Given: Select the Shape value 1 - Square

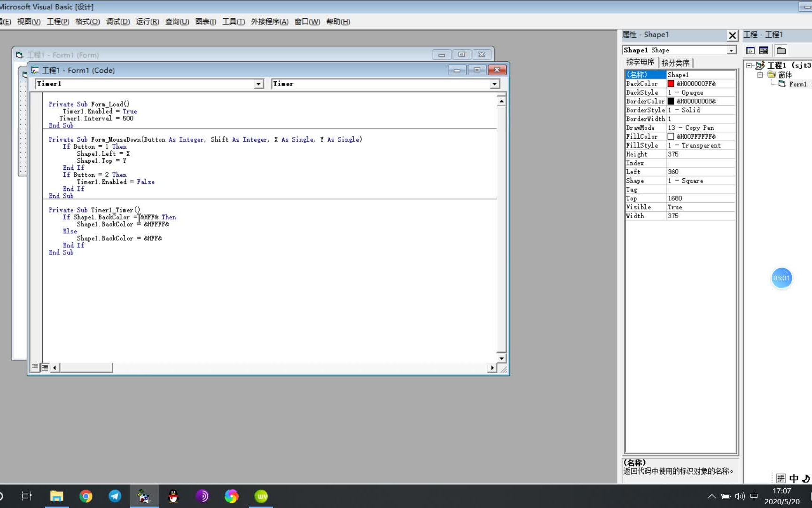Looking at the screenshot, I should click(x=701, y=181).
